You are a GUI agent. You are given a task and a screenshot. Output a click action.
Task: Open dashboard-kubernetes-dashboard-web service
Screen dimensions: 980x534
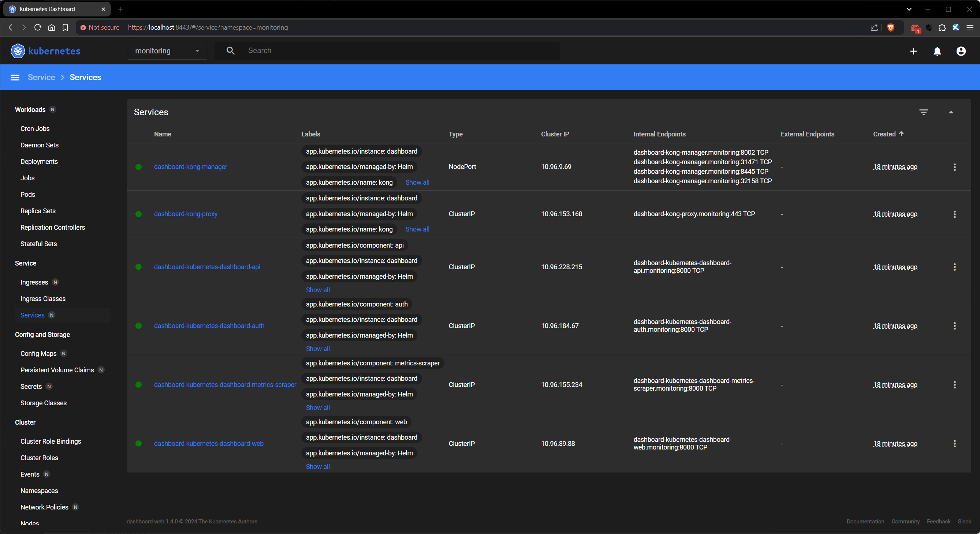click(x=208, y=444)
